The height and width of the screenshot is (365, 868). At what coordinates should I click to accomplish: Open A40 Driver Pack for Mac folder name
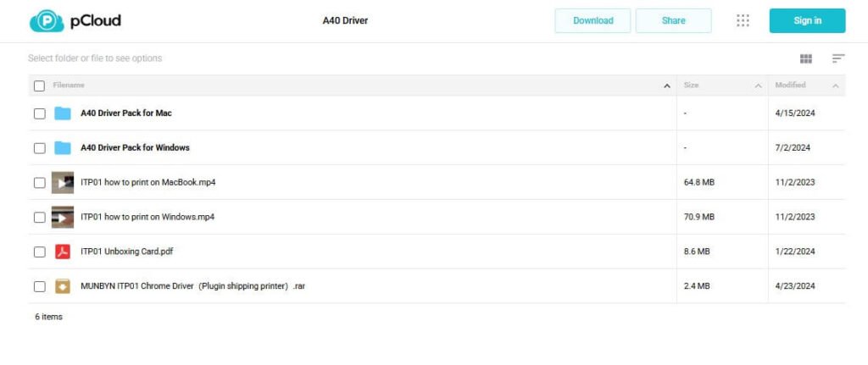tap(126, 113)
